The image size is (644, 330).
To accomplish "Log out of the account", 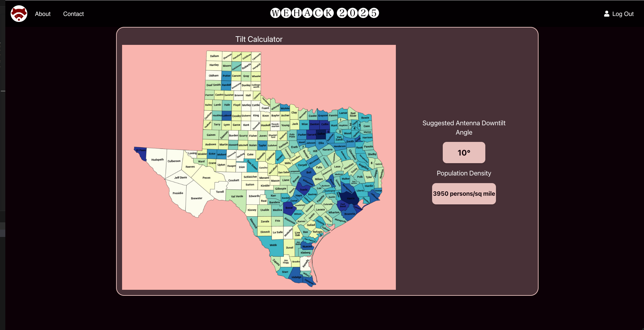I will click(x=619, y=14).
